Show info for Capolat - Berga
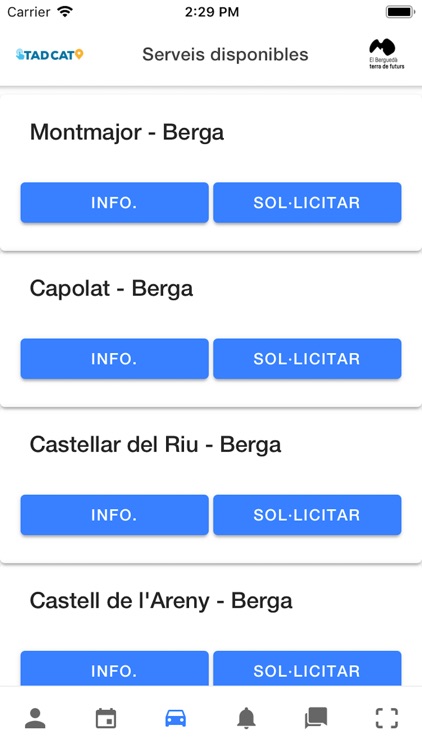422x750 pixels. (114, 359)
